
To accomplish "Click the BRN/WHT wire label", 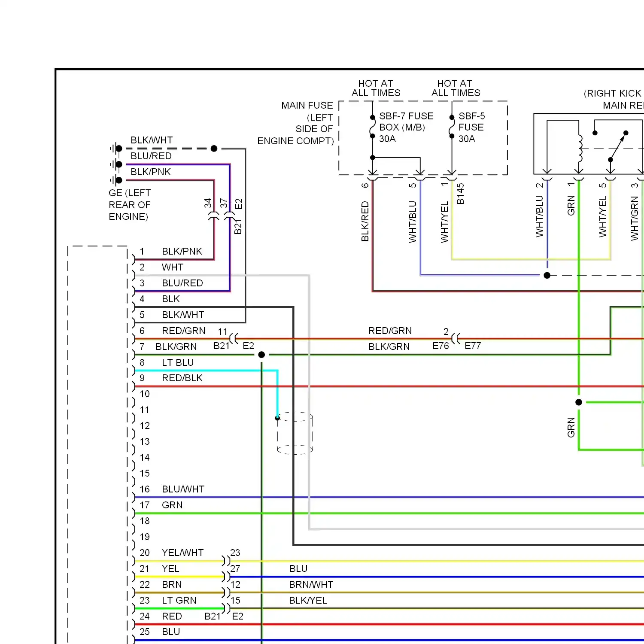I will (x=311, y=585).
